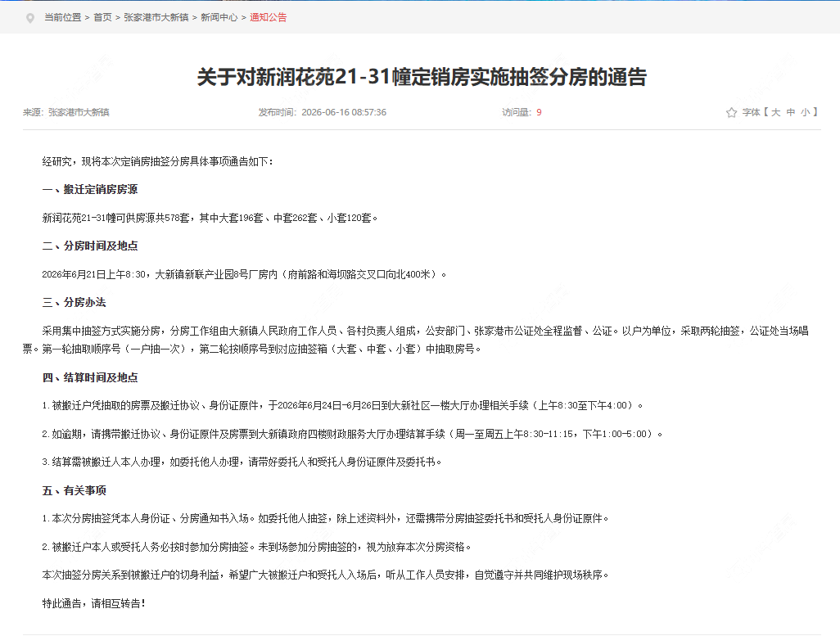Click the line stating 可供房源共578套
The width and height of the screenshot is (840, 636).
coord(210,218)
